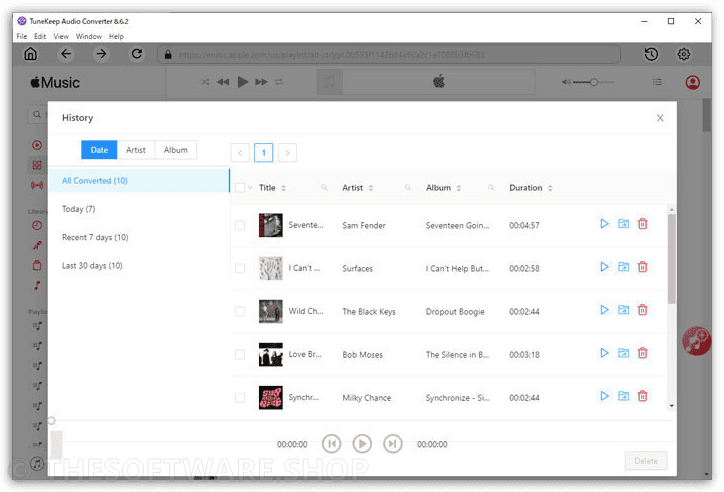Open output folder for Bob Moses track

click(623, 353)
